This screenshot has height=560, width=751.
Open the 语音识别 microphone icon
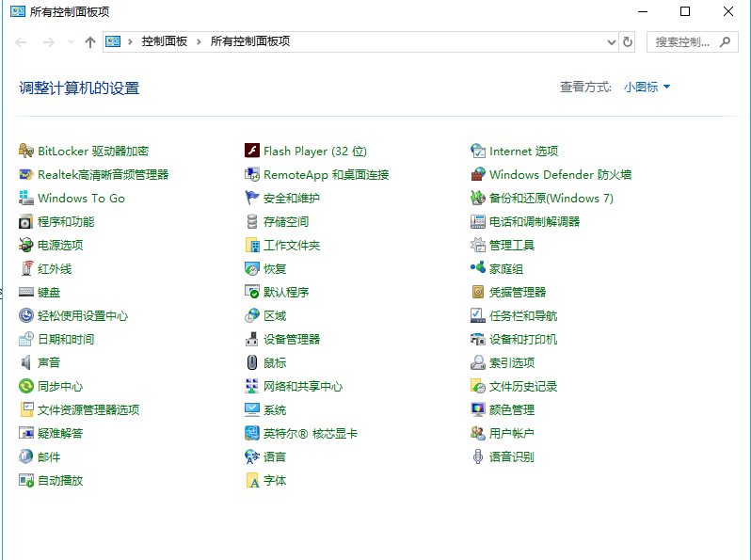tap(477, 456)
